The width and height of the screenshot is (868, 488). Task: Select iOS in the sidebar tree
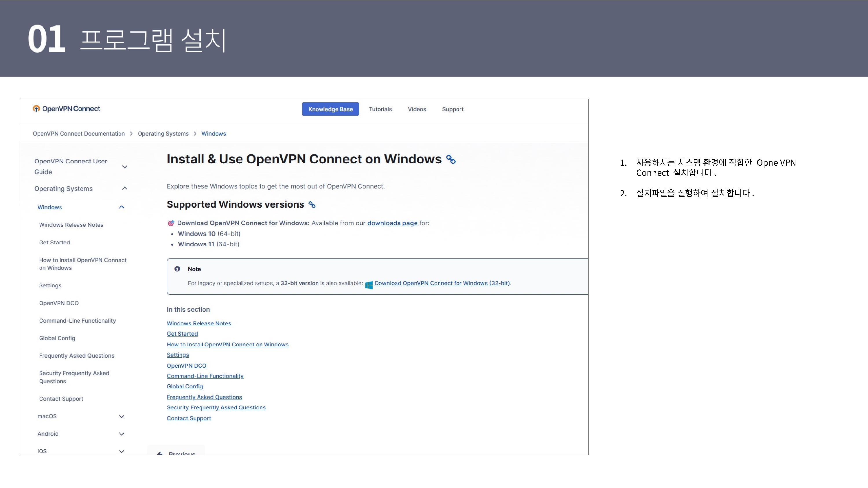click(42, 451)
